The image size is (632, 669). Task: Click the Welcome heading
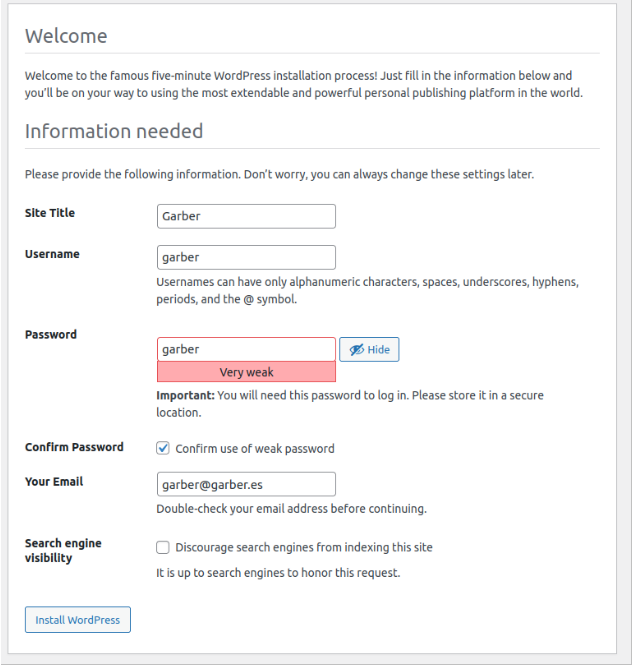point(66,36)
